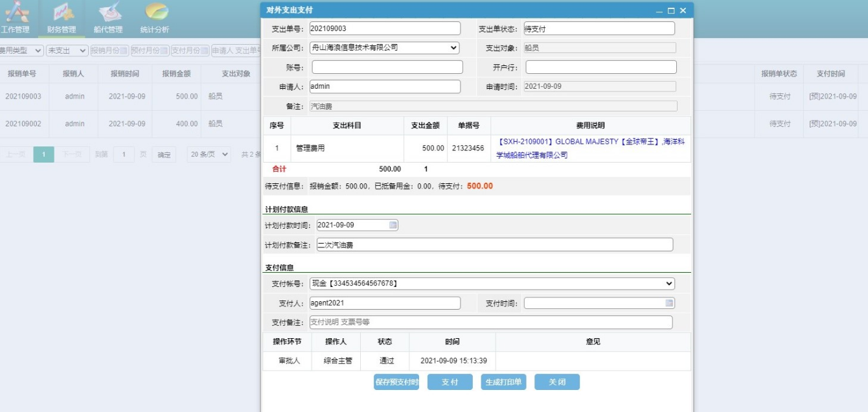This screenshot has width=868, height=412.
Task: Open calendar in the 预付月份 filter
Action: (163, 51)
